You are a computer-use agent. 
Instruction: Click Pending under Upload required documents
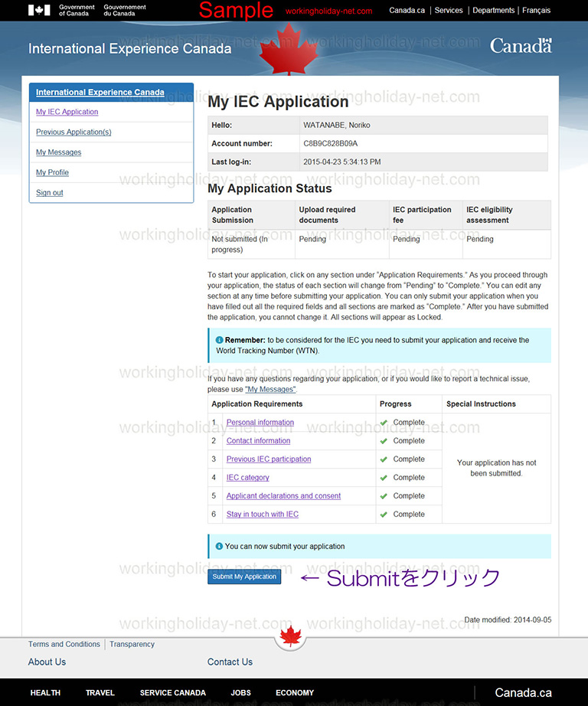coord(312,239)
